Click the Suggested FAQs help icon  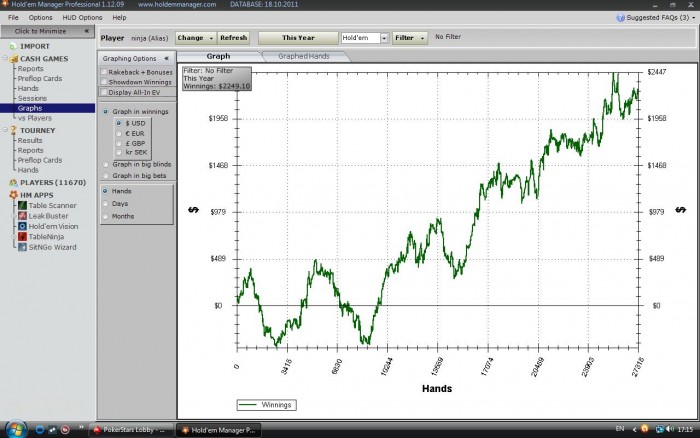pos(621,18)
